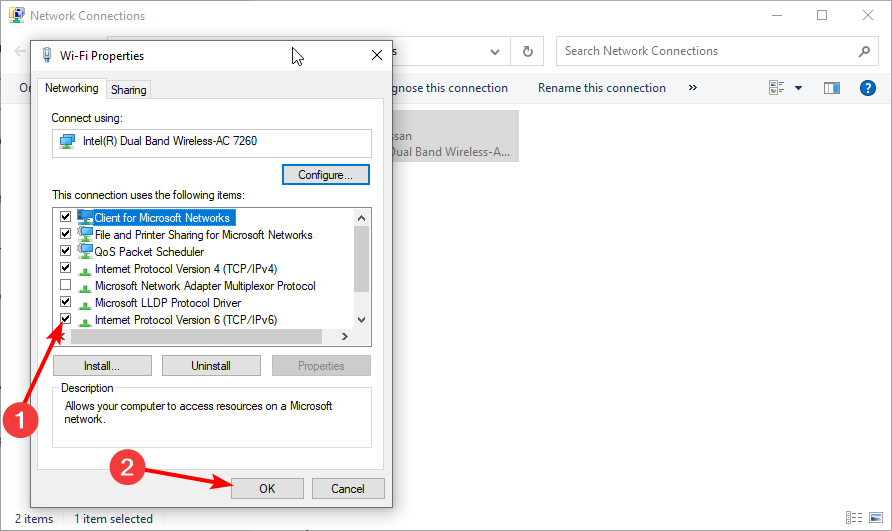The height and width of the screenshot is (531, 892).
Task: Toggle the preview pane icon
Action: click(x=832, y=88)
